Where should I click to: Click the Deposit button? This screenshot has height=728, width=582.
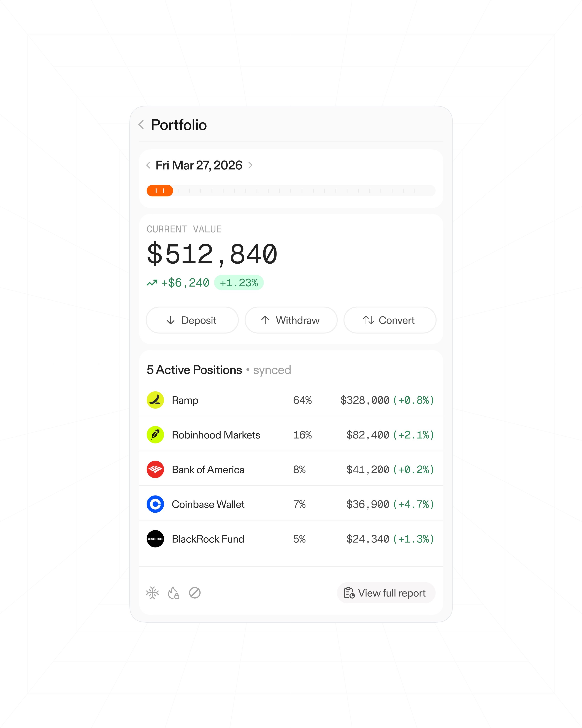[x=192, y=320]
